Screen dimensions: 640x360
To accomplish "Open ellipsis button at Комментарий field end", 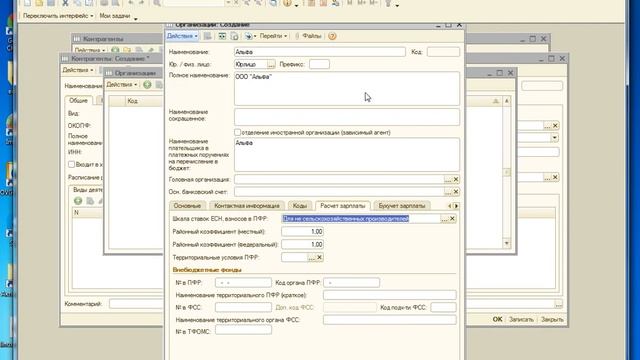I will [558, 304].
